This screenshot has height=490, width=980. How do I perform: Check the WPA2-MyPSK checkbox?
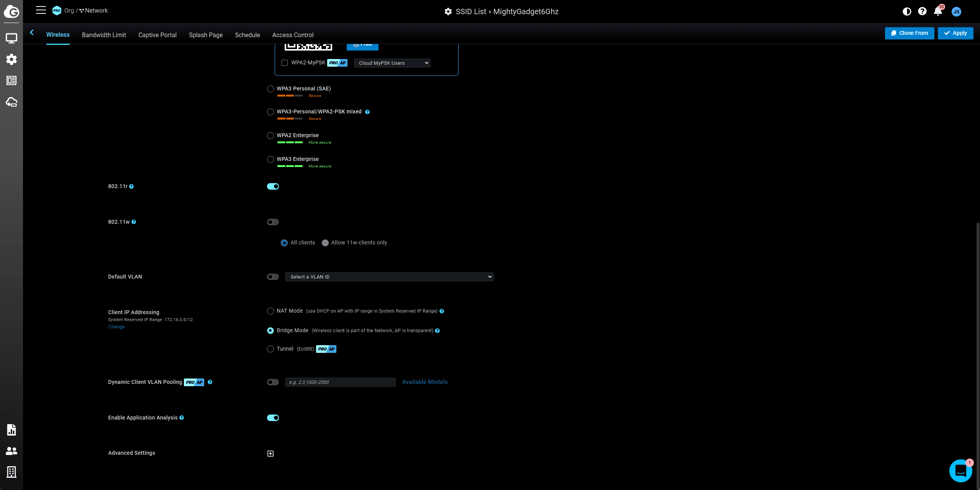[x=285, y=63]
